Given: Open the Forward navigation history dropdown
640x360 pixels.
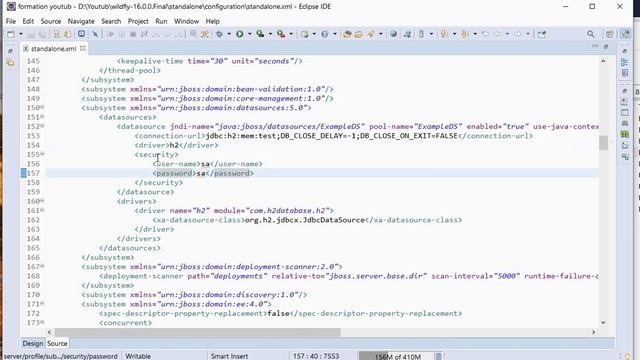Looking at the screenshot, I should tap(527, 34).
